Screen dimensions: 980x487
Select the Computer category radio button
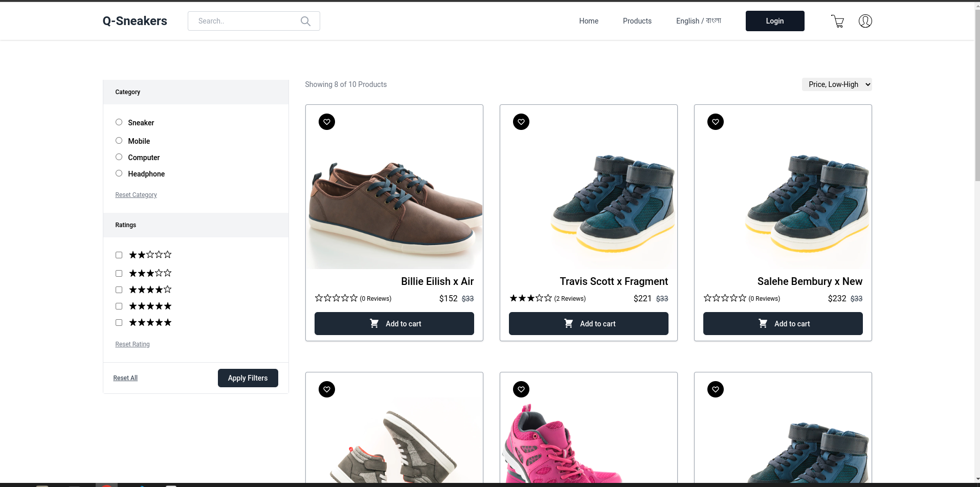tap(119, 157)
